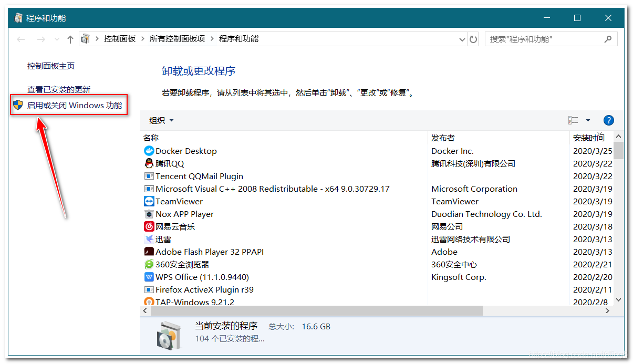Screen dimensions: 633x364
Task: Click the refresh icon by address bar
Action: pyautogui.click(x=473, y=39)
